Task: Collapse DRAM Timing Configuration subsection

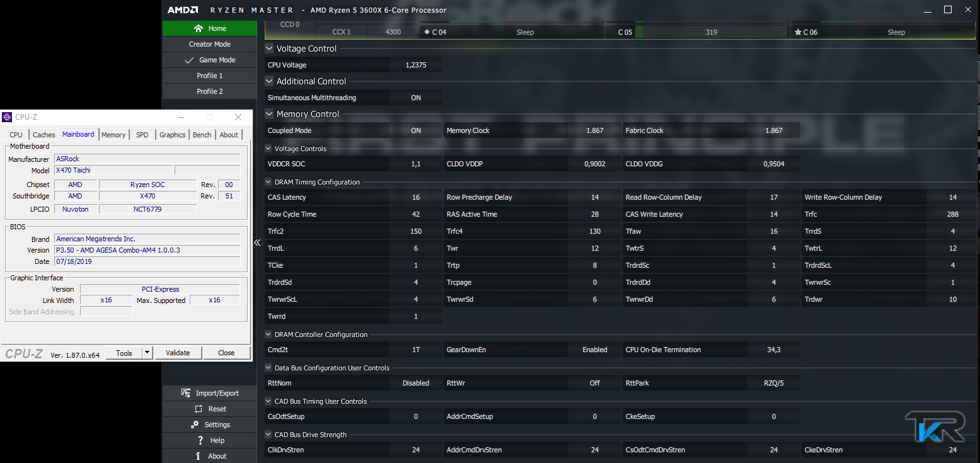Action: (268, 182)
